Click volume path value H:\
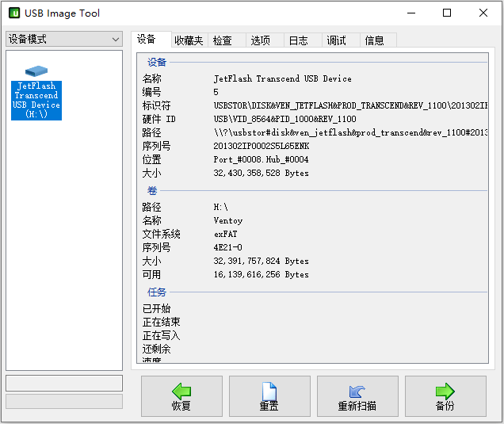 221,207
